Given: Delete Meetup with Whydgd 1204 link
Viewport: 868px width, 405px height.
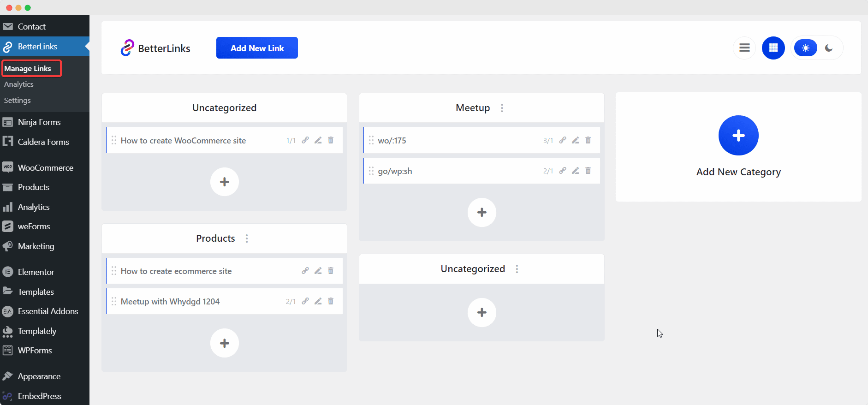Looking at the screenshot, I should pos(331,301).
